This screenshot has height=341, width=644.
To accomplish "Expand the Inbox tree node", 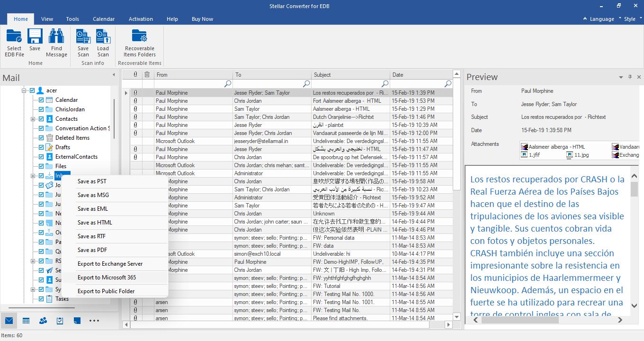I will tap(33, 176).
